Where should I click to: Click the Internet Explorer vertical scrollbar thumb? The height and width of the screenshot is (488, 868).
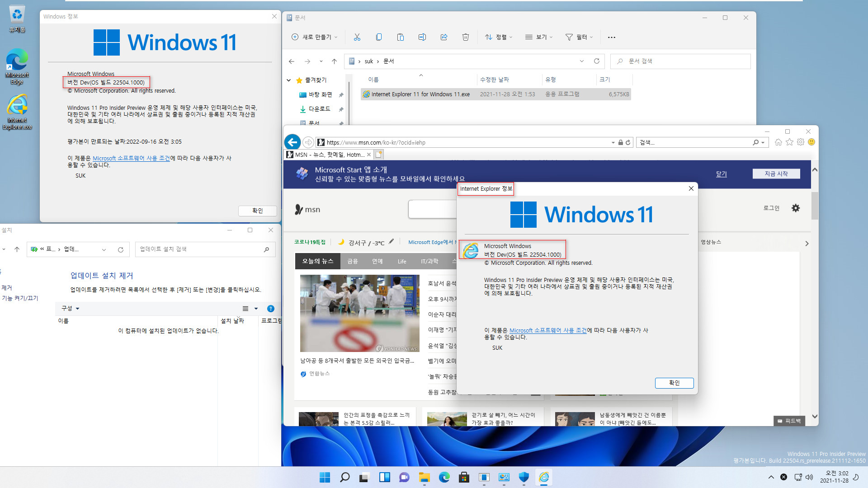click(x=815, y=206)
